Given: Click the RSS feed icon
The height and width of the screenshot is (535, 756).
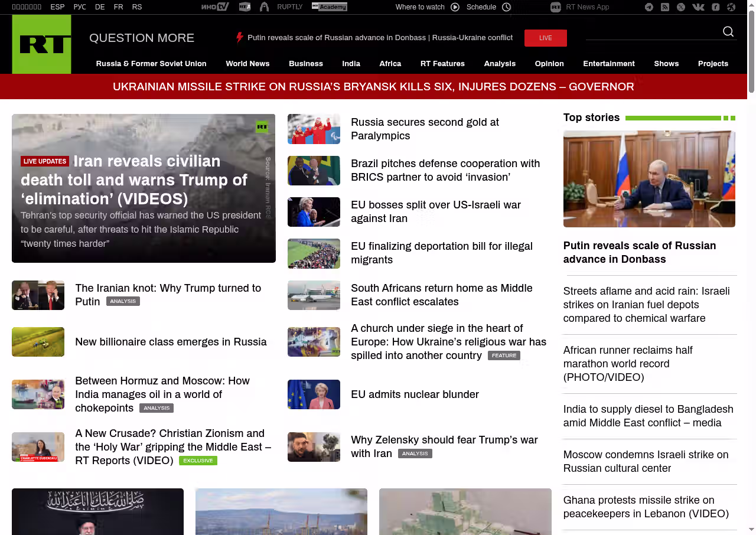Looking at the screenshot, I should [x=665, y=7].
